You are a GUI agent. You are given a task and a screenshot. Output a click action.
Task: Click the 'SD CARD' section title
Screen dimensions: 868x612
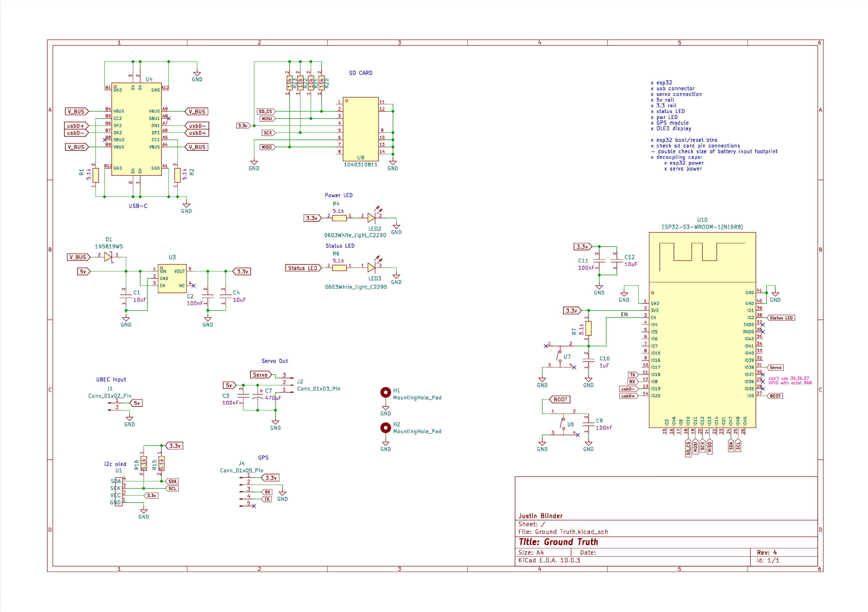(361, 73)
